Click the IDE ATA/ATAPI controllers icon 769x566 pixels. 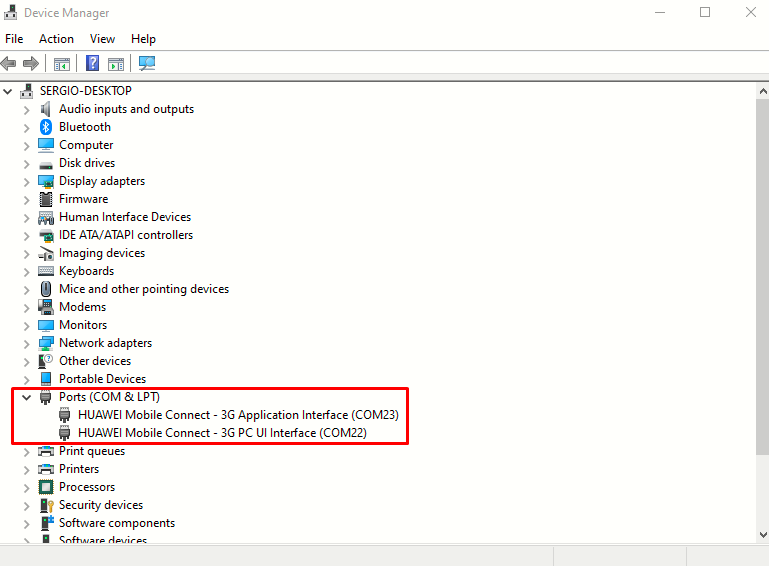[46, 235]
